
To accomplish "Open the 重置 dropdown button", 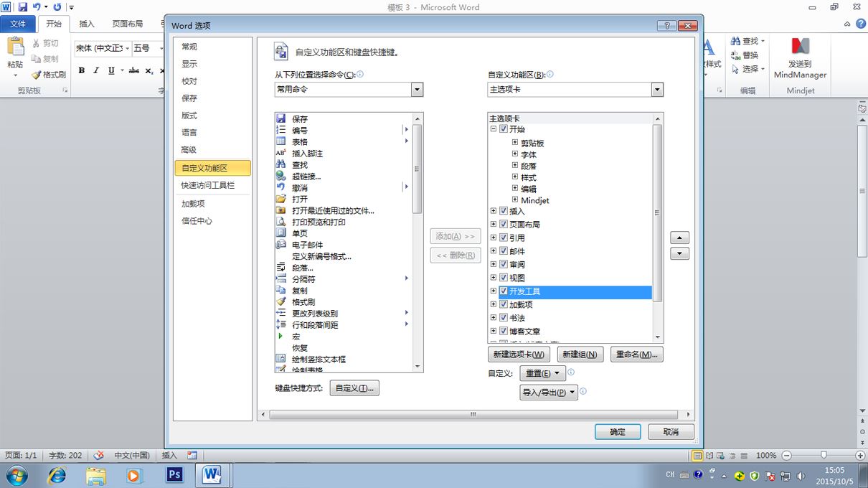I will (543, 373).
